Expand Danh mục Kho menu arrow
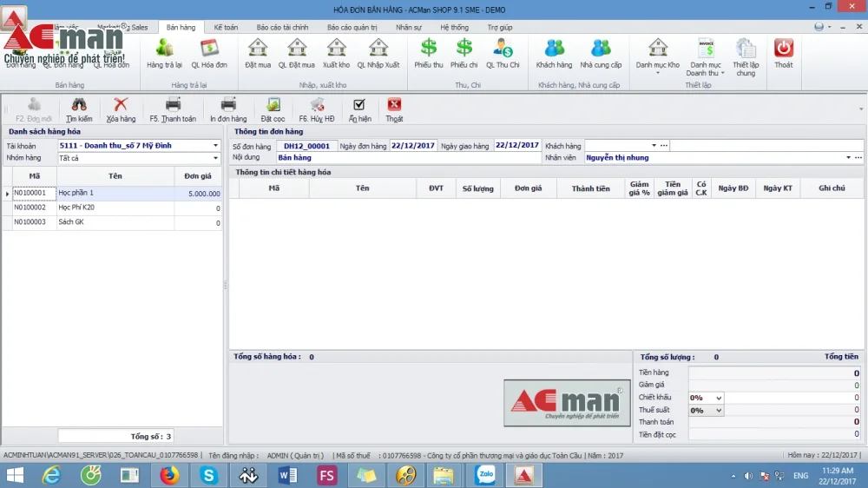This screenshot has width=868, height=488. [658, 73]
